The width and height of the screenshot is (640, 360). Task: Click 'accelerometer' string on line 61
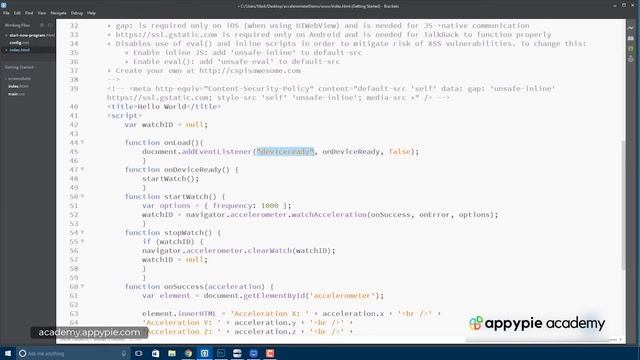pyautogui.click(x=342, y=296)
